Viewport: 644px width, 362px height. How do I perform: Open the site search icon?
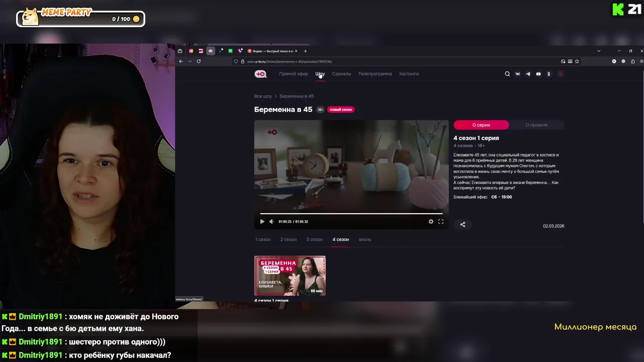[x=507, y=74]
